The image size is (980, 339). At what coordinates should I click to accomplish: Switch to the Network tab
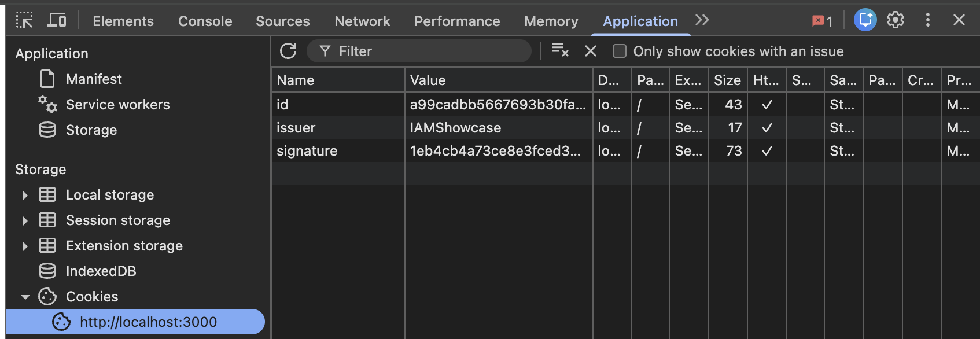[x=362, y=21]
